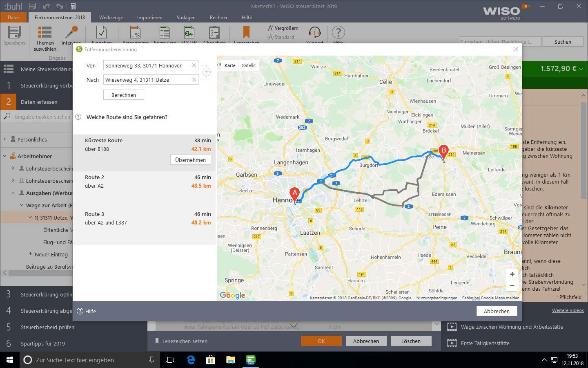Open File Explorer from the taskbar
This screenshot has height=368, width=588.
231,360
